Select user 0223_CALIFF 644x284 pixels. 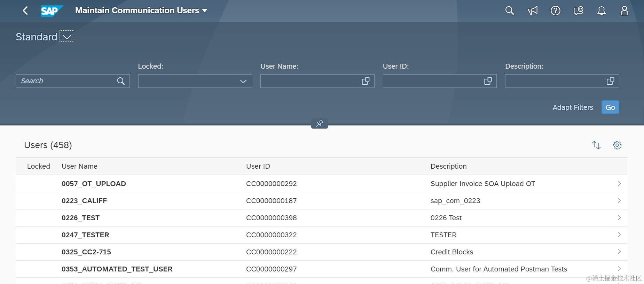[x=84, y=201]
